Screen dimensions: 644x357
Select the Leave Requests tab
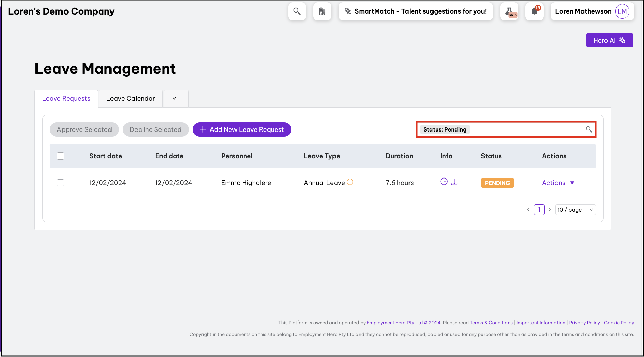[x=66, y=98]
